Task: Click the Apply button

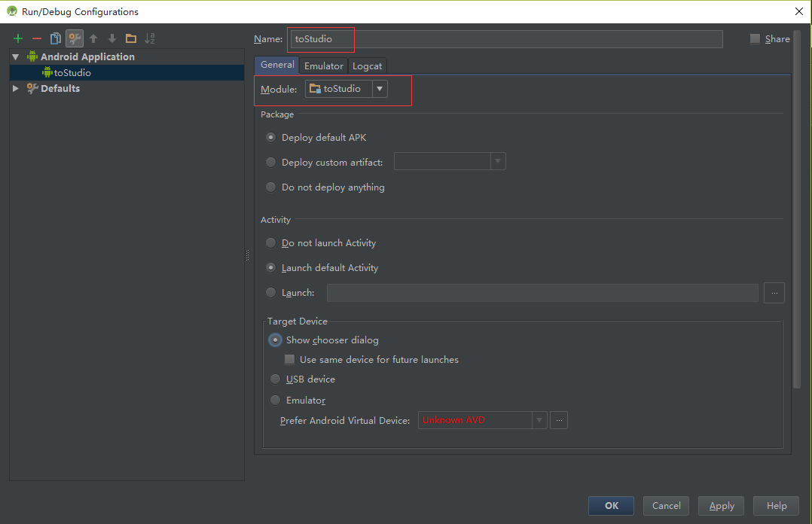Action: [722, 506]
